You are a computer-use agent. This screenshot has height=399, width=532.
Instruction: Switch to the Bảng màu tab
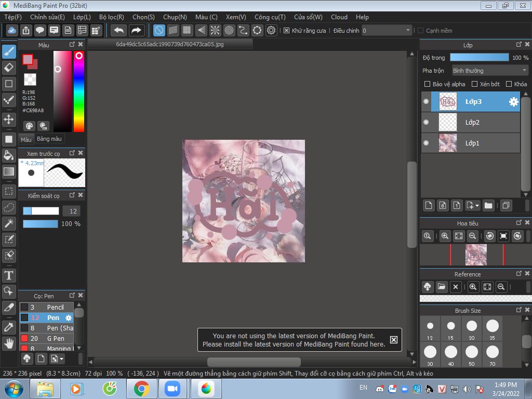(49, 139)
